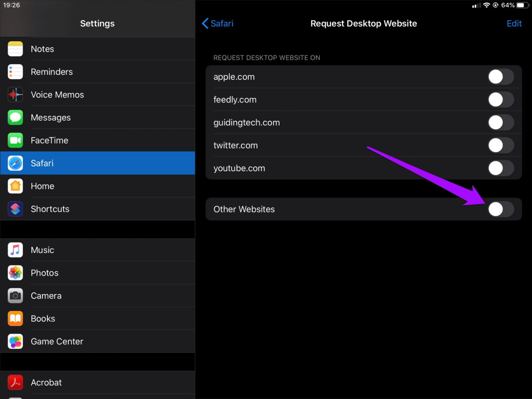
Task: Turn on the Other Websites switch
Action: click(x=501, y=209)
